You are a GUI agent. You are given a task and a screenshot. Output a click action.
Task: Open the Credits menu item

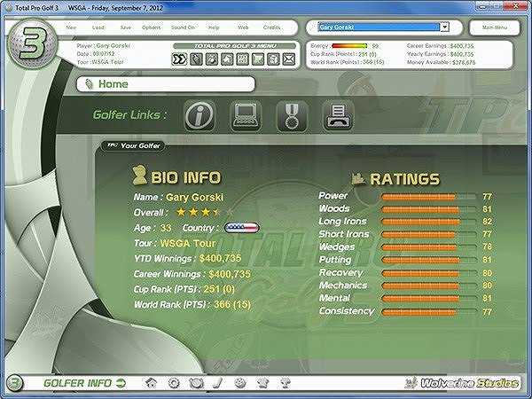(x=272, y=27)
